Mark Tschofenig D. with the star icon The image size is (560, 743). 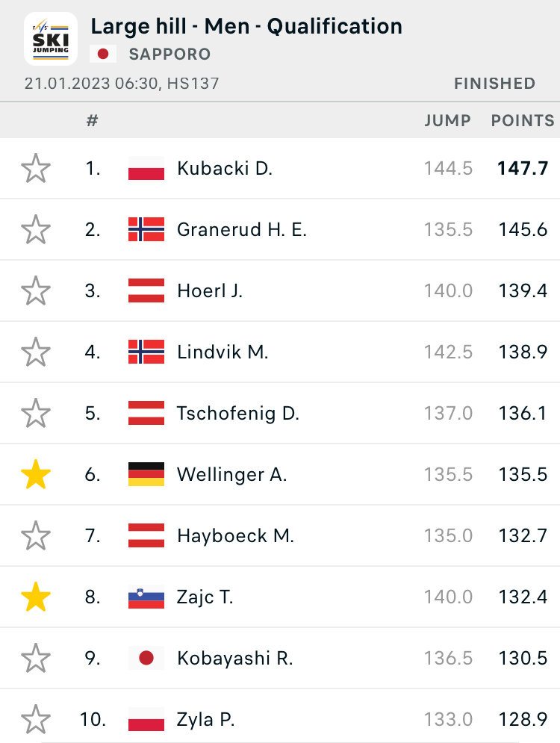[36, 413]
